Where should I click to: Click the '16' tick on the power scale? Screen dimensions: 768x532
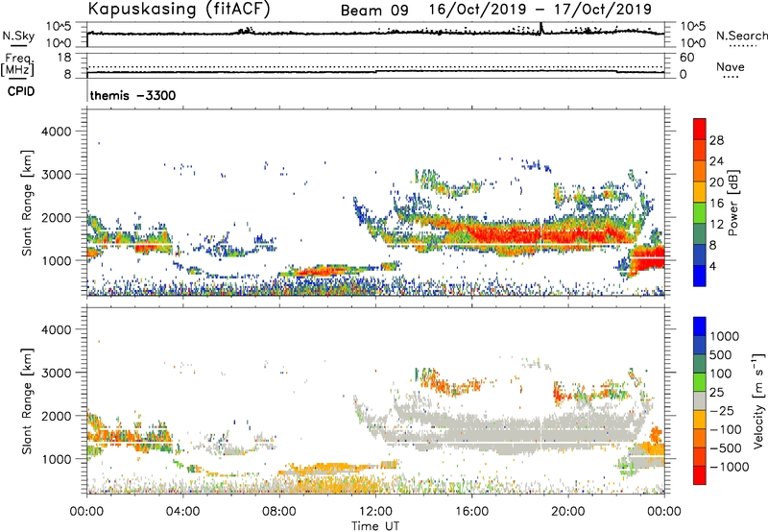click(716, 204)
